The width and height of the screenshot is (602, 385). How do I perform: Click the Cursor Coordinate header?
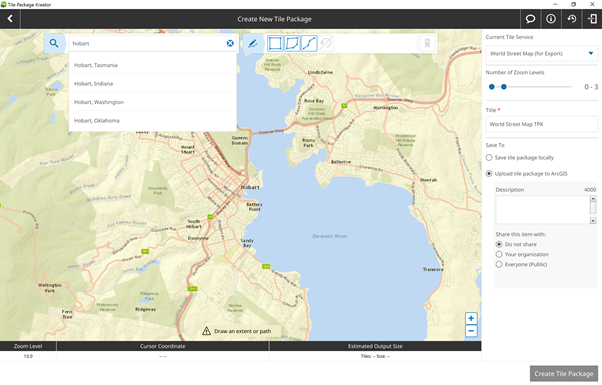pos(162,346)
